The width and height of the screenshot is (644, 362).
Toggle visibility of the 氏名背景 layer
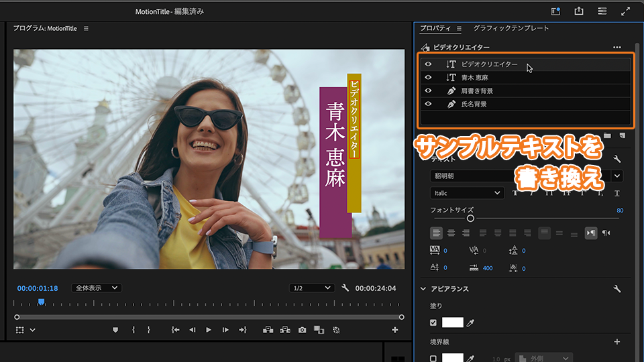428,104
